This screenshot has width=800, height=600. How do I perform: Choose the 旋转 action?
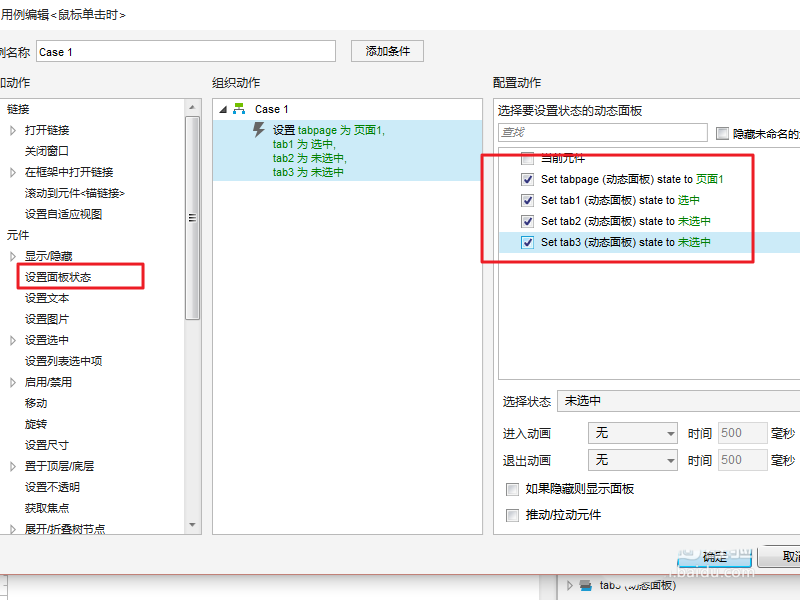35,424
